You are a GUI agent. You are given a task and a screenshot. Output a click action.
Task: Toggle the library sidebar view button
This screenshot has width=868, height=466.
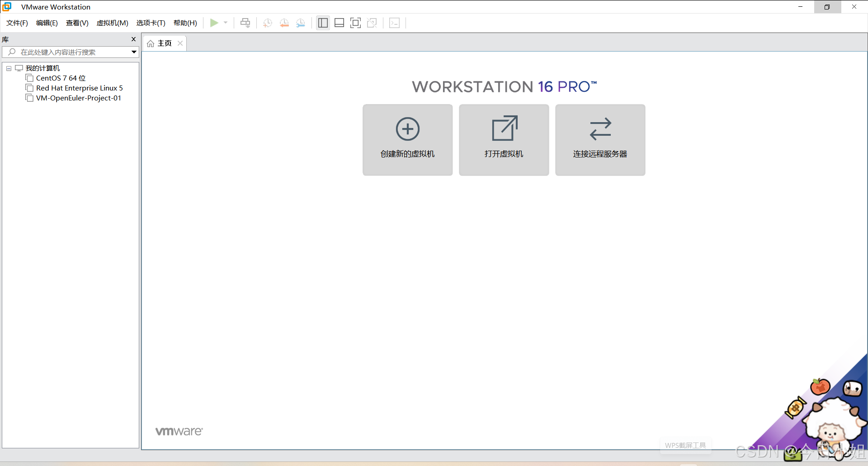click(x=323, y=23)
